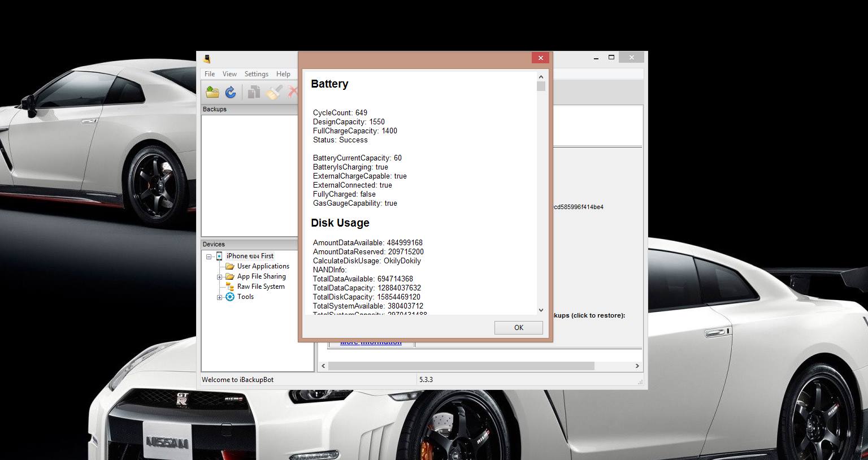Expand the App File Sharing node
This screenshot has height=460, width=868.
point(220,277)
